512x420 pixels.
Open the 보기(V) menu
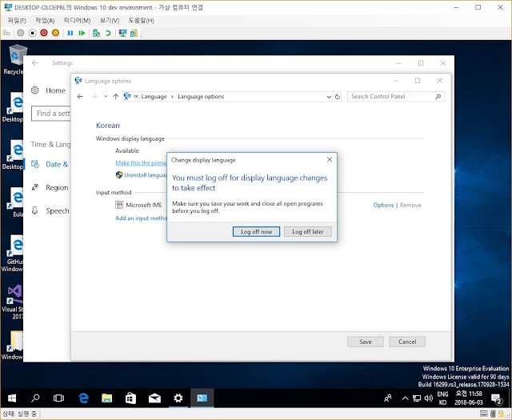pyautogui.click(x=110, y=21)
